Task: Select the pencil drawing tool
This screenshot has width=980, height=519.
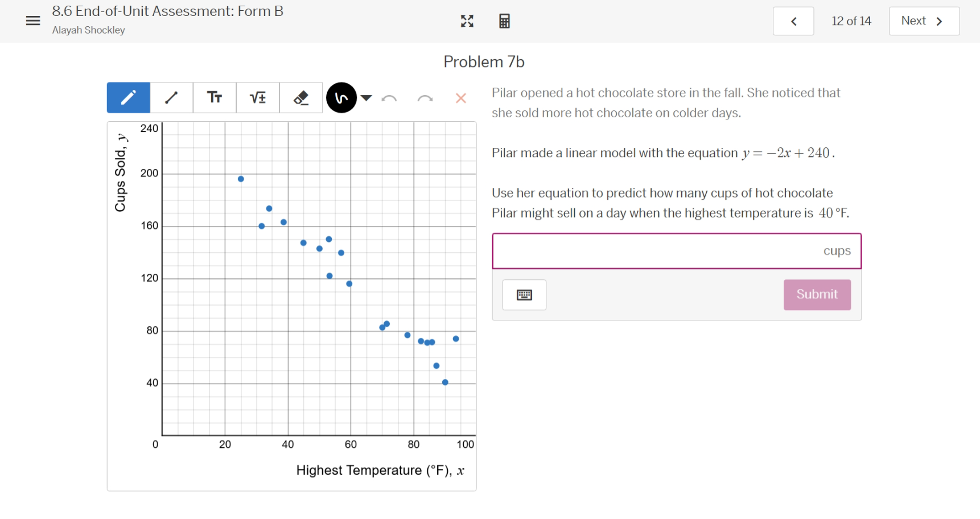Action: click(x=128, y=97)
